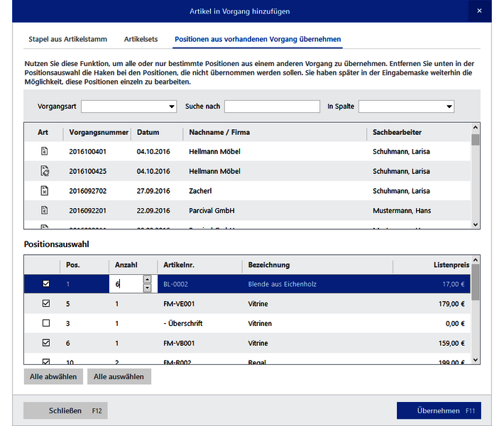Viewport: 504px width, 426px height.
Task: Click the Positionsauswahl scrollbar thumb
Action: click(476, 283)
